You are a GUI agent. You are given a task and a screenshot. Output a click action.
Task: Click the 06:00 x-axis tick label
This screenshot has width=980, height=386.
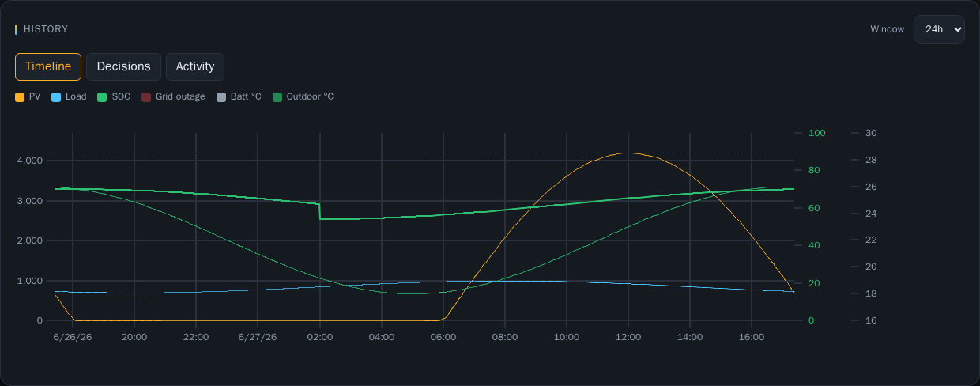coord(443,337)
